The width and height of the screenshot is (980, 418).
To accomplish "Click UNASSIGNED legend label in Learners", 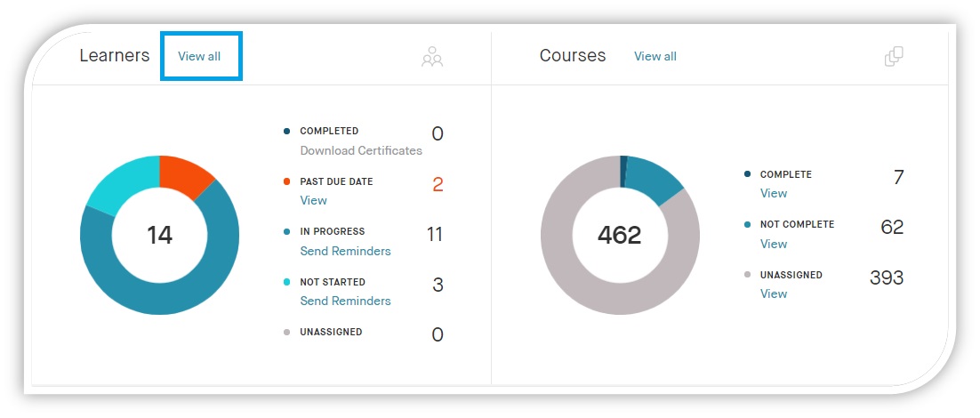I will (331, 333).
